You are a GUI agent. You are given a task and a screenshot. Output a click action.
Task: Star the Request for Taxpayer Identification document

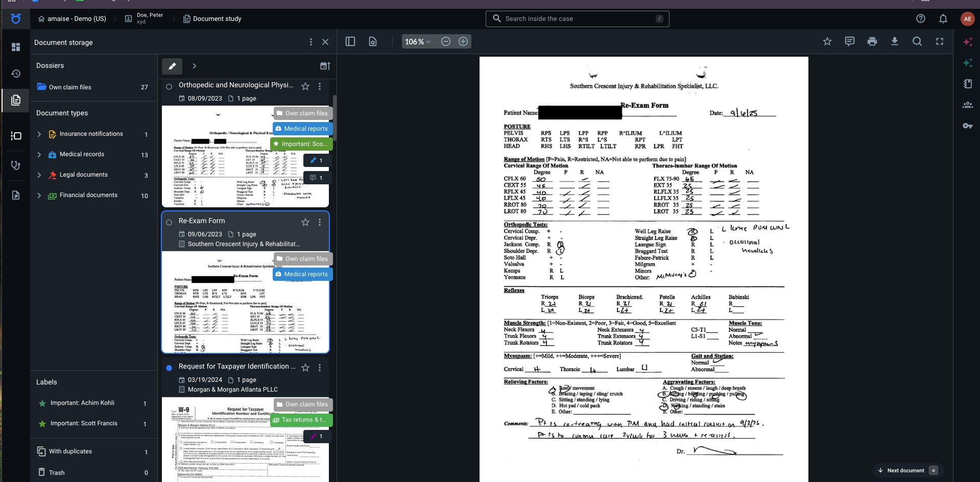pos(305,368)
